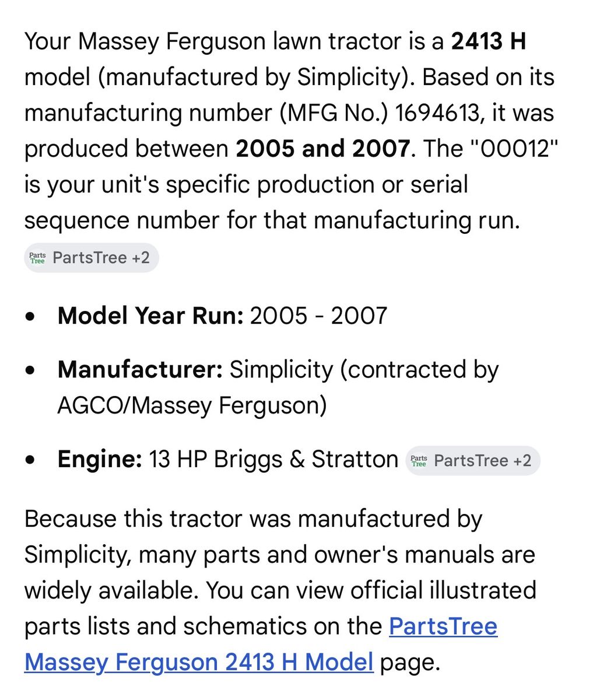
Task: Select the Manufacturer label
Action: coord(140,369)
